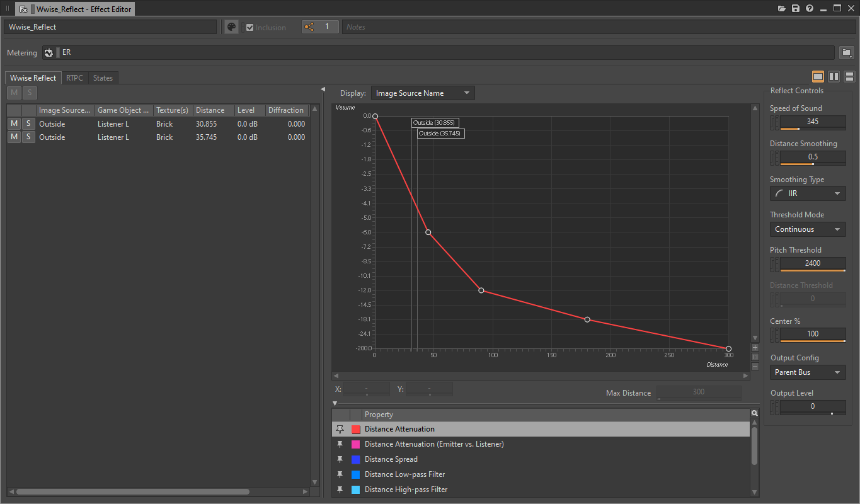Image resolution: width=860 pixels, height=504 pixels.
Task: Click the Wwise_Reflect name field
Action: [110, 27]
